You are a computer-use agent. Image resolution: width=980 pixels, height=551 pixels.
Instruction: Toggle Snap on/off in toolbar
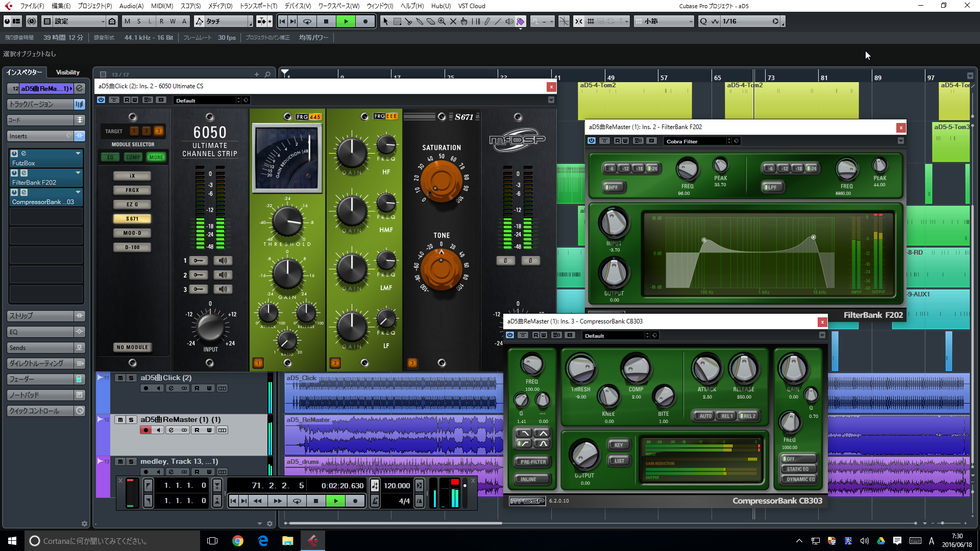[x=579, y=21]
